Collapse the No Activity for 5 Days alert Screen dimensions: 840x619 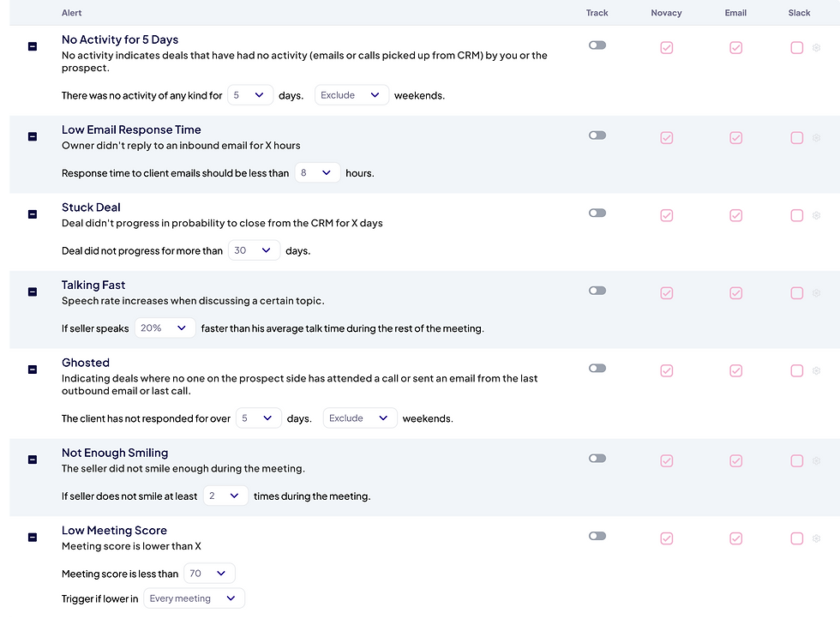(x=33, y=46)
